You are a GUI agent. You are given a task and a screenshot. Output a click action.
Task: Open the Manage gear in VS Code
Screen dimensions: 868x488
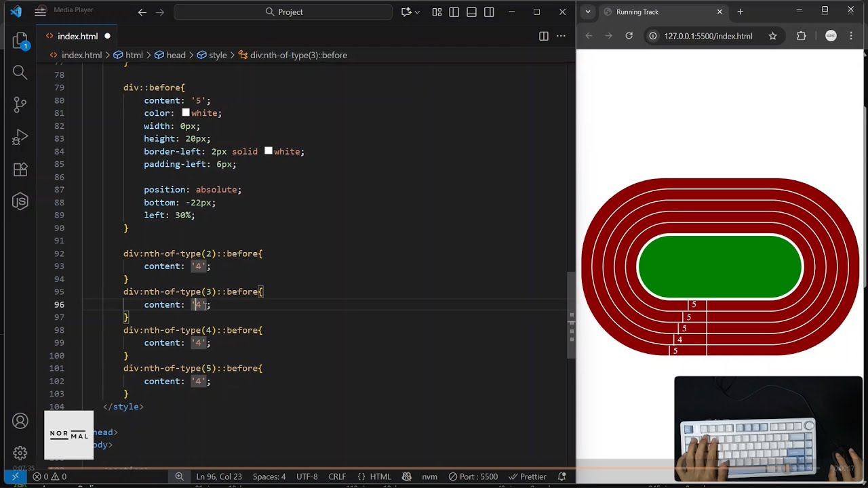tap(20, 453)
